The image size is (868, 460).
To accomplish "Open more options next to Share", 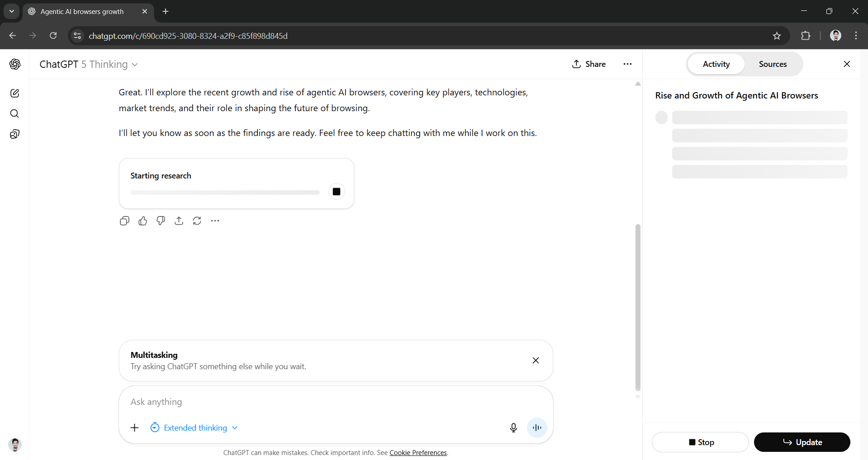I will (x=627, y=64).
